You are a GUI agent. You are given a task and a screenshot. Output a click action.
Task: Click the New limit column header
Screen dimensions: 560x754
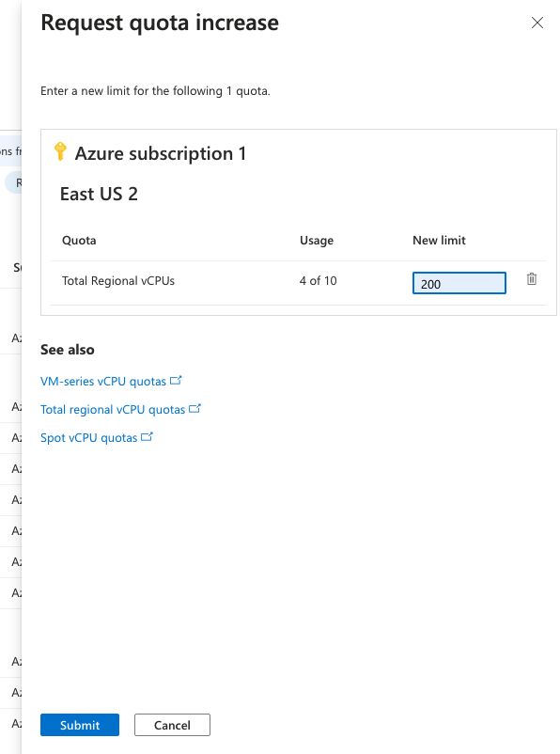click(439, 240)
